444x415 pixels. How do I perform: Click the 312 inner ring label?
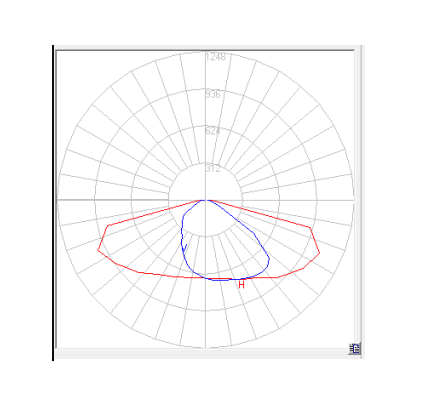(x=213, y=169)
